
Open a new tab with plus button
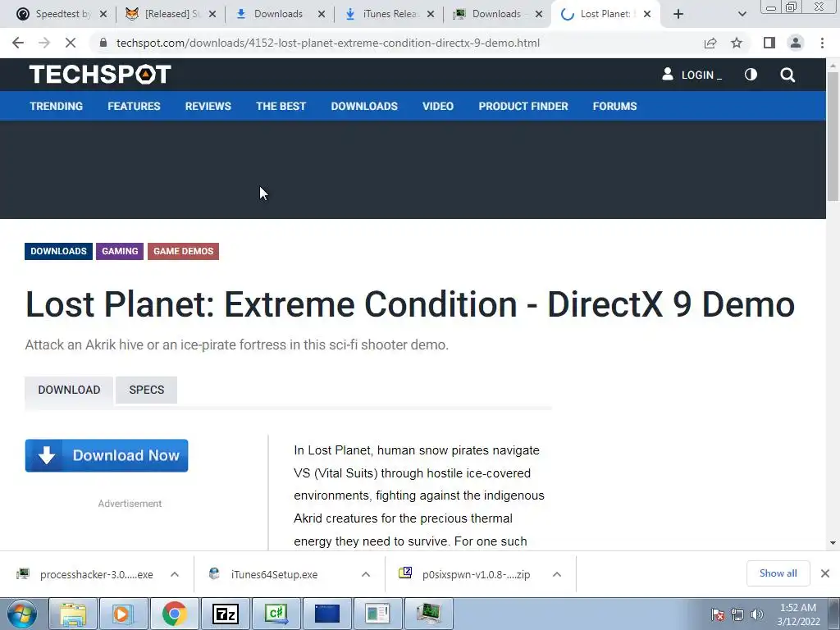click(678, 14)
